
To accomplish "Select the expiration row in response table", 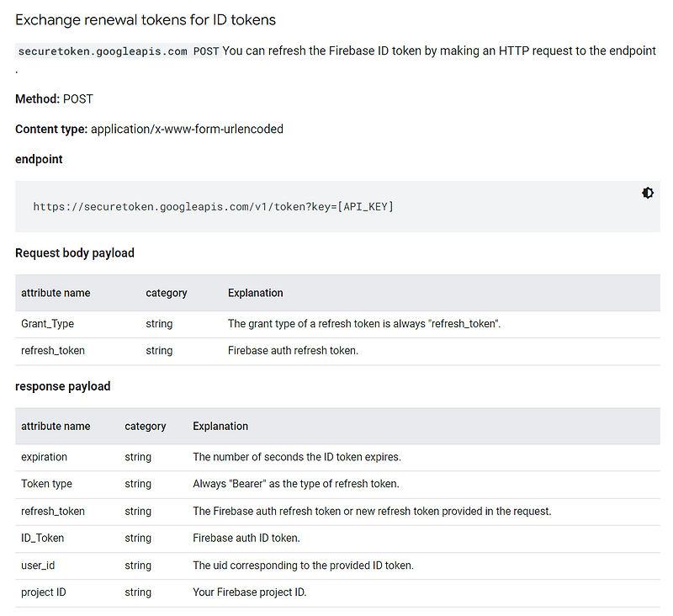I will pos(44,457).
